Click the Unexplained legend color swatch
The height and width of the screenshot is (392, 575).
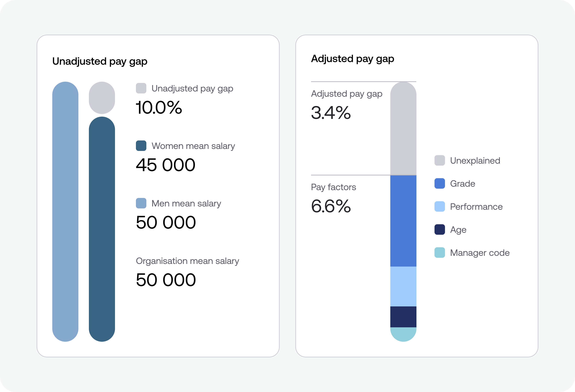[x=440, y=161]
